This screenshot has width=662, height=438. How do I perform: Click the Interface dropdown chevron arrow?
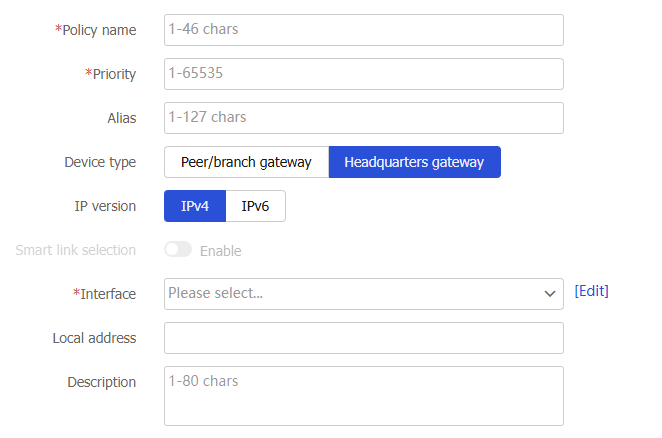[x=549, y=294]
